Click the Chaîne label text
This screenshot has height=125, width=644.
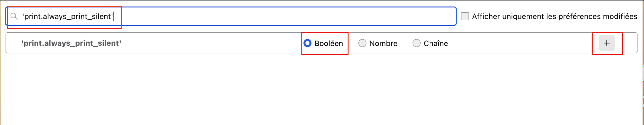[435, 44]
